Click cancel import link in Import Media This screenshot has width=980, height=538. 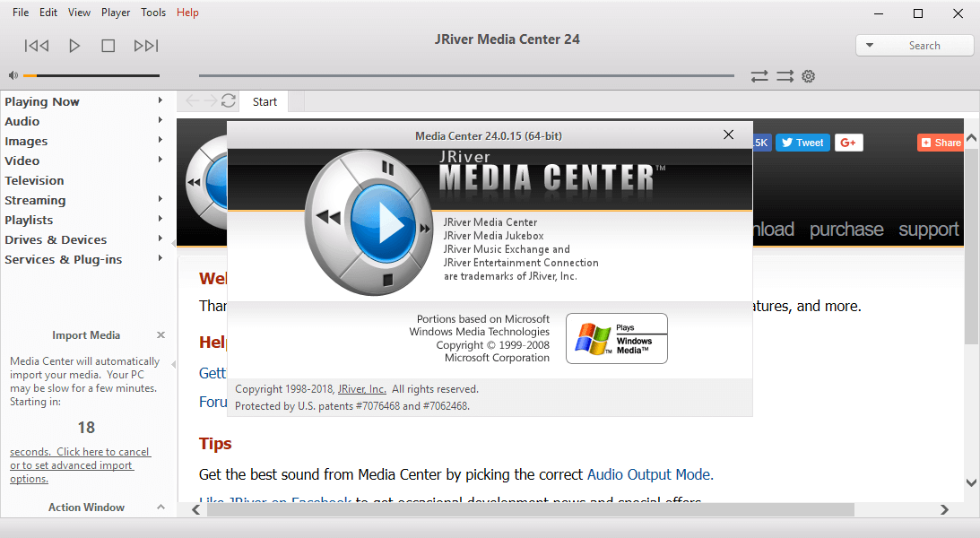pyautogui.click(x=80, y=464)
